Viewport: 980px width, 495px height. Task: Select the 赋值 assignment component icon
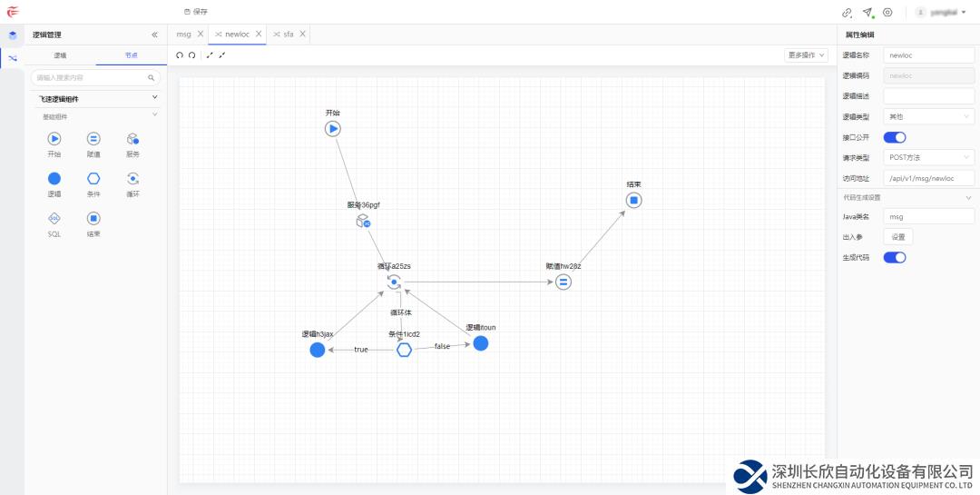pos(93,139)
